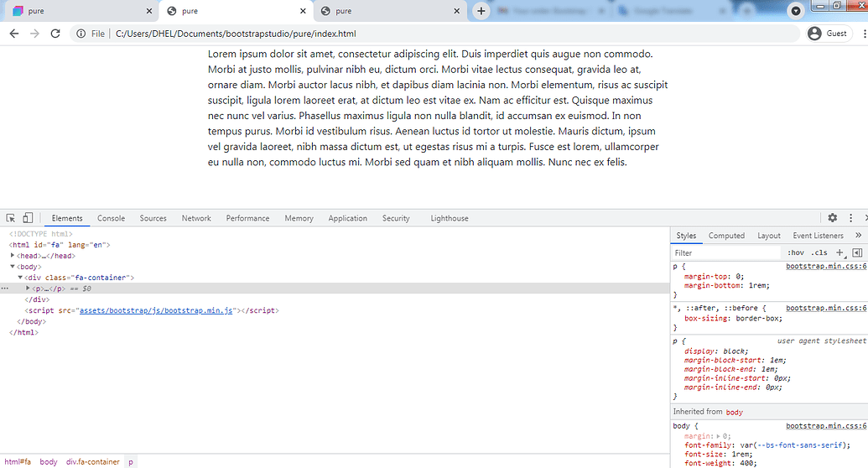Viewport: 868px width, 468px height.
Task: Select html#fa in the breadcrumb
Action: point(18,462)
